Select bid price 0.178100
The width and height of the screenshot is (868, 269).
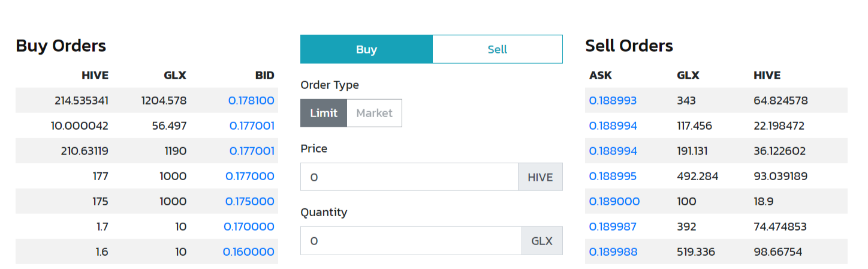point(251,100)
